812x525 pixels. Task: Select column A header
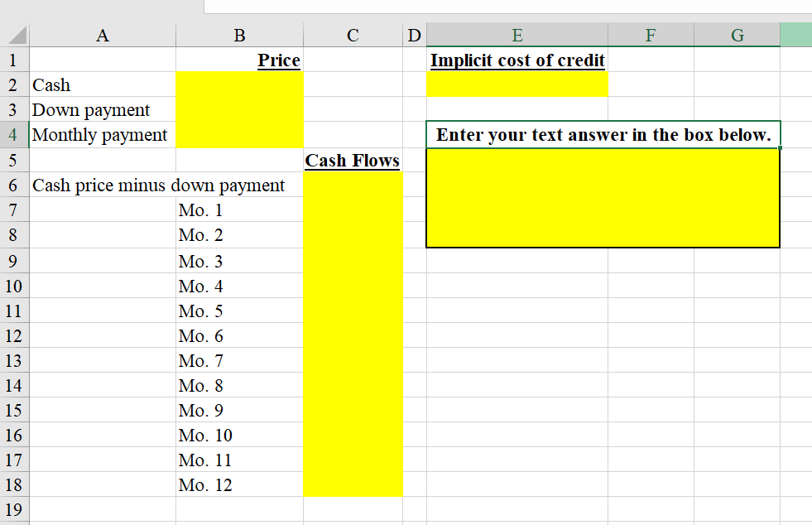(102, 35)
